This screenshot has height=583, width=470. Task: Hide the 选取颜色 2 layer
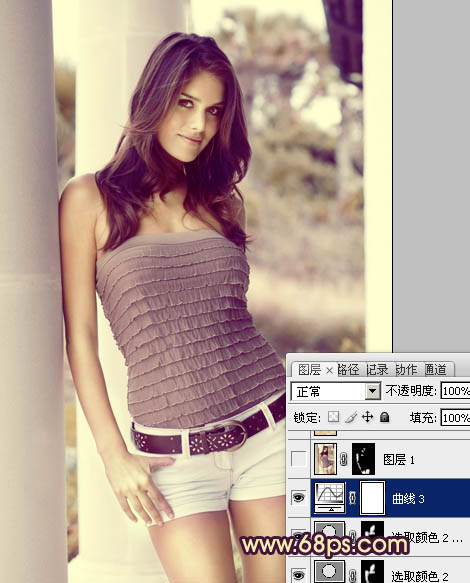coord(299,575)
